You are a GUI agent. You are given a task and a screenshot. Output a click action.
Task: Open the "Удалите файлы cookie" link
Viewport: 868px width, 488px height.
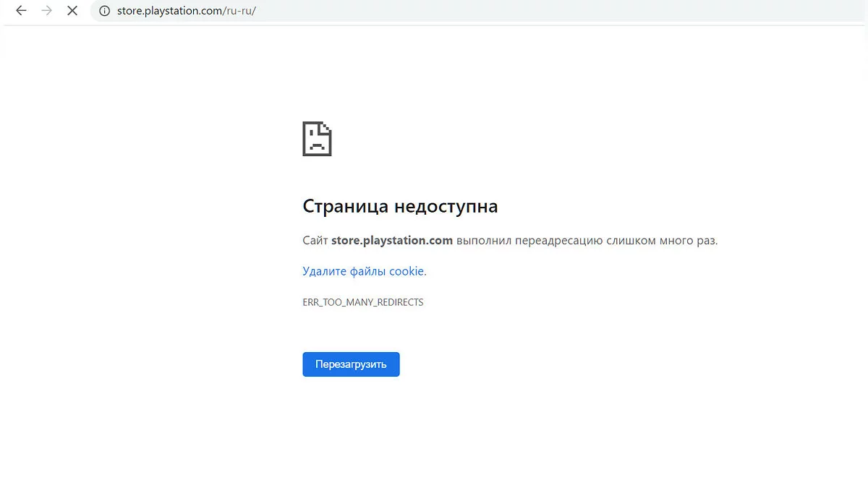click(x=365, y=271)
